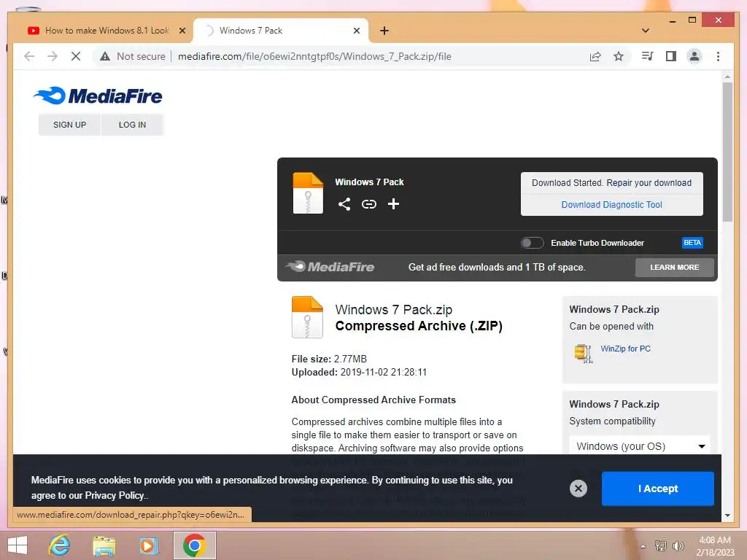Bookmark this page with the star icon

tap(619, 56)
